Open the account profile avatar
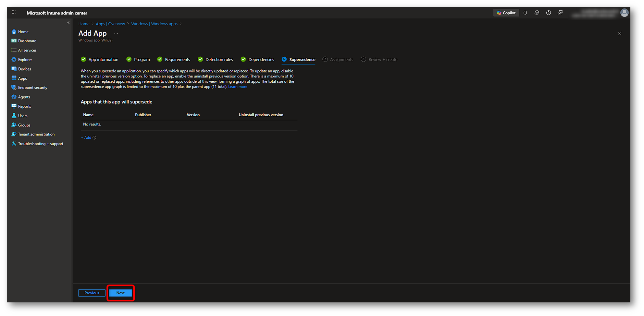 (624, 13)
